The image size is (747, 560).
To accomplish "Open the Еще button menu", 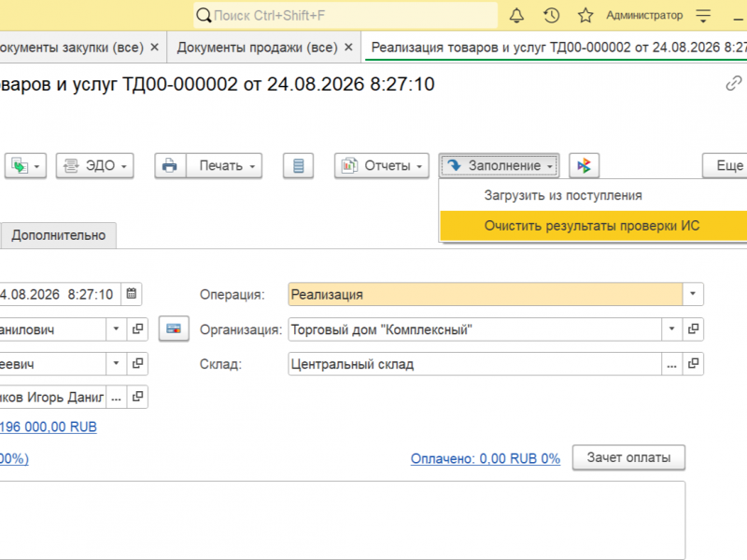I will (726, 166).
